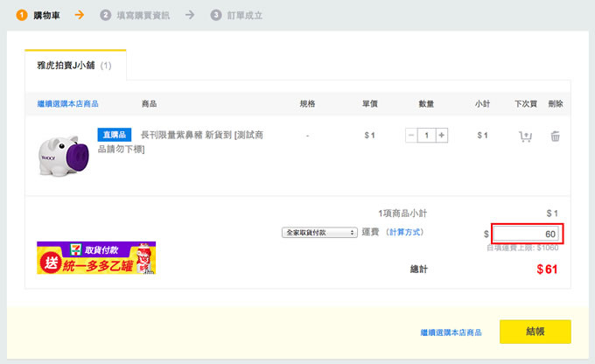Click the step 1 購物車 indicator

pos(38,15)
